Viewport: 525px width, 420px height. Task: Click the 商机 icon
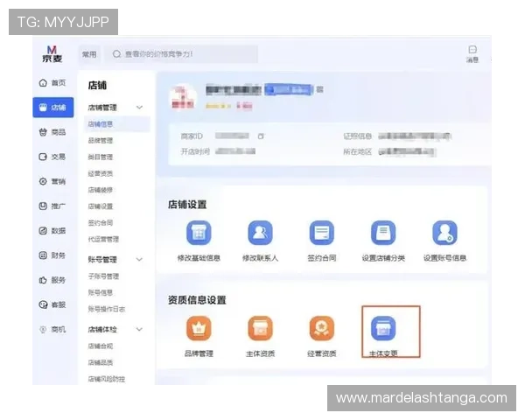43,330
